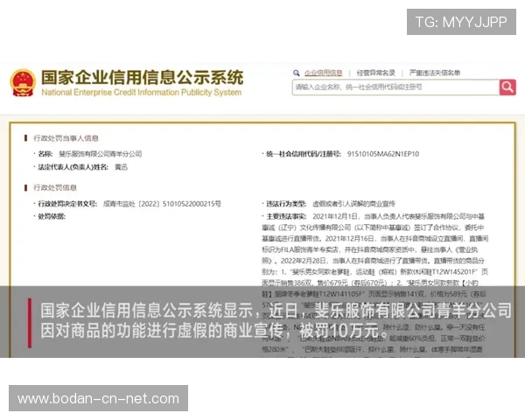This screenshot has height=420, width=525.
Task: Select violation type 虚假或者引人误解的商业宣传
Action: (x=353, y=204)
